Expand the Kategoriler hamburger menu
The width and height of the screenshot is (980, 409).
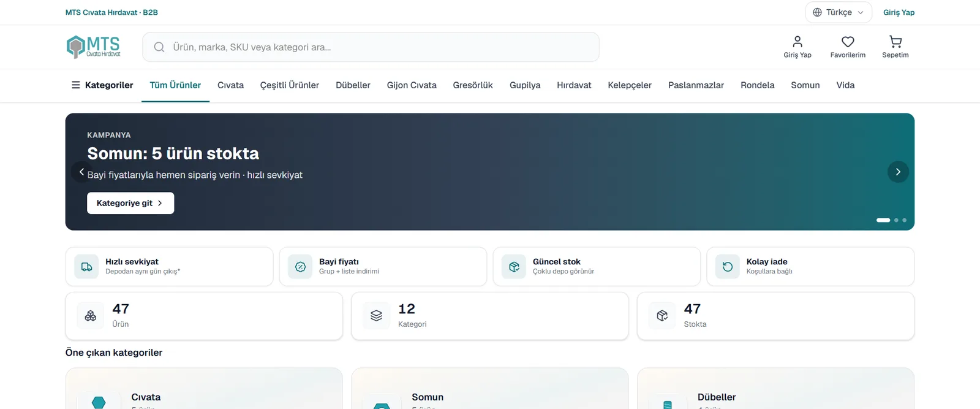[102, 85]
